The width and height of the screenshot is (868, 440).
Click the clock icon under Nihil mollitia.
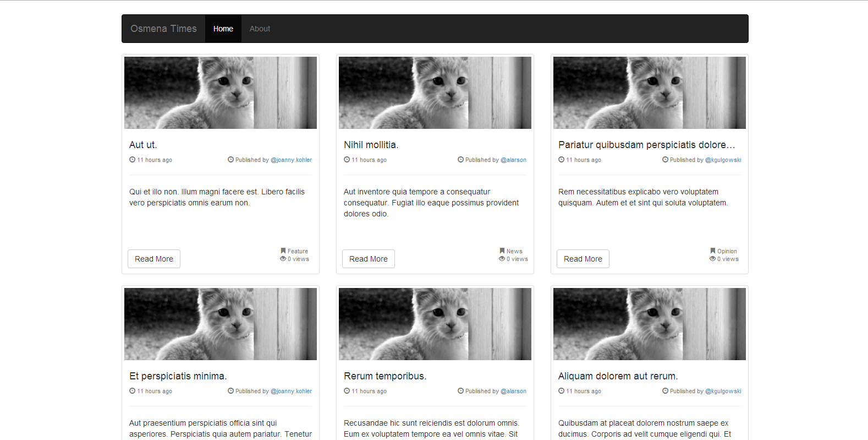[347, 160]
